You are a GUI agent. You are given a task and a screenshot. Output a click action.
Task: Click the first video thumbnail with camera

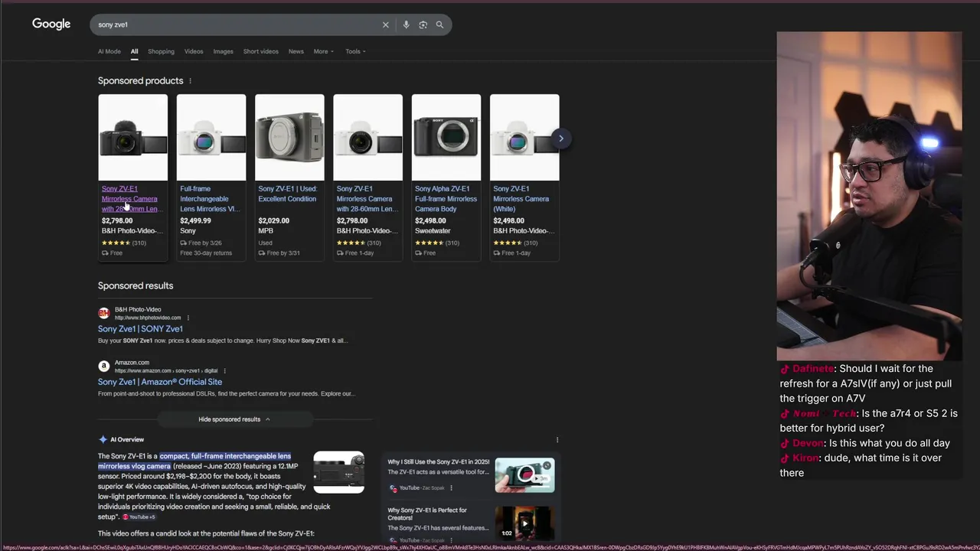[524, 475]
